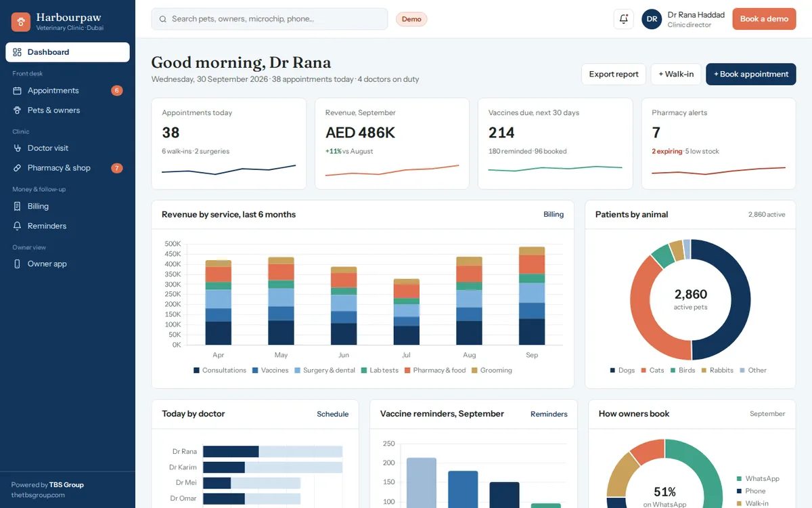The width and height of the screenshot is (812, 508).
Task: Click Dogs legend swatch
Action: coord(612,371)
